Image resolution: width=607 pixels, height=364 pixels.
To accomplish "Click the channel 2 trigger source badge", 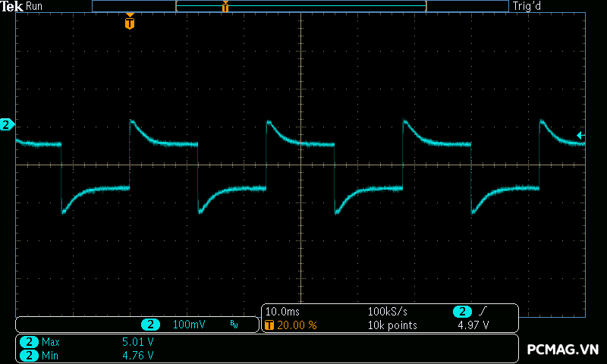I will (463, 312).
